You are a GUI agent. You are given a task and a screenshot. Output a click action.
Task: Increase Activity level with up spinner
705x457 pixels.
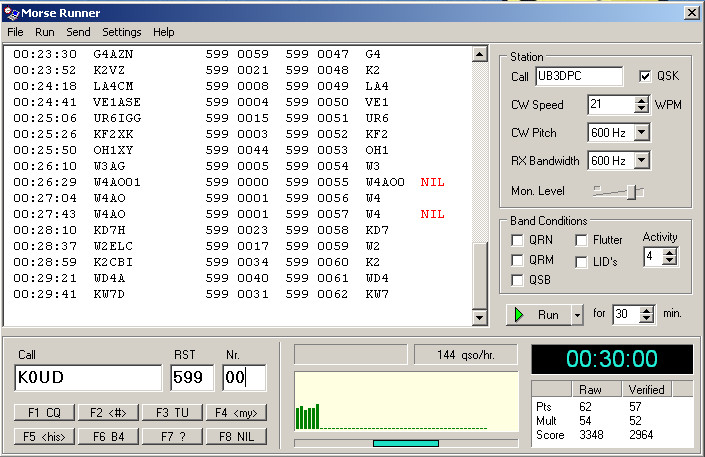671,251
